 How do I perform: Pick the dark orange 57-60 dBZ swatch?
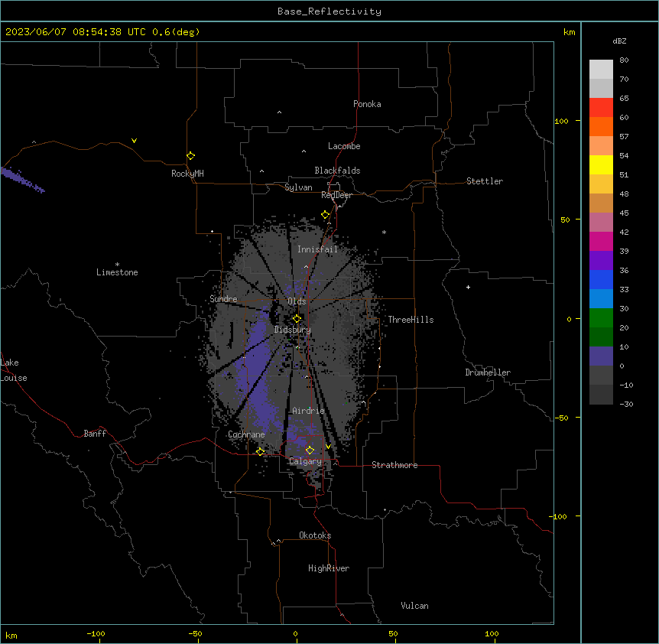point(601,126)
